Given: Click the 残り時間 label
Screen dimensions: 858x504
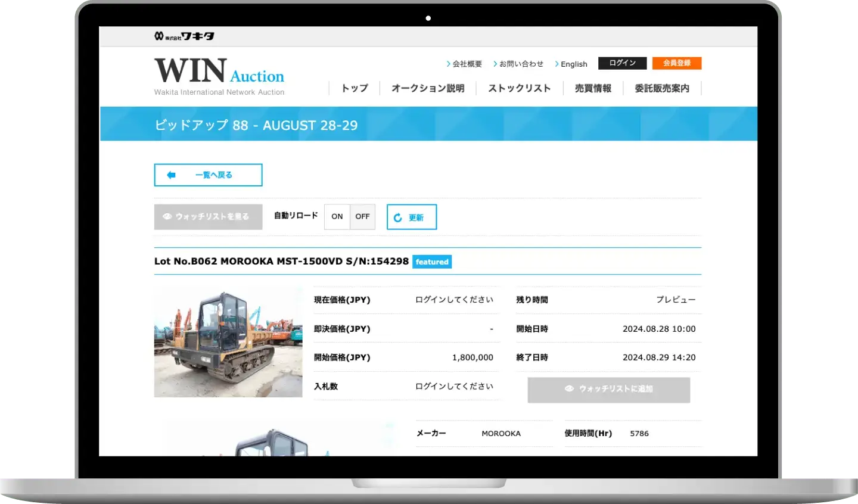Looking at the screenshot, I should [532, 300].
